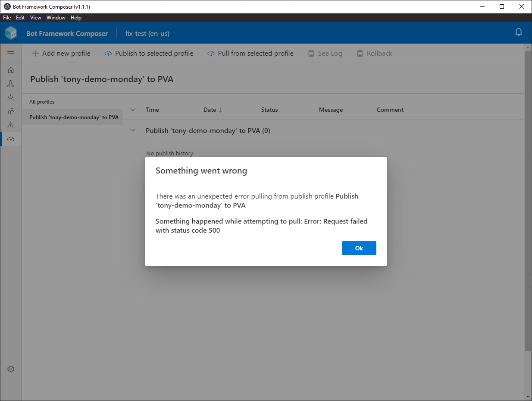Open the Design flow sidebar icon
This screenshot has height=401, width=532.
click(11, 84)
